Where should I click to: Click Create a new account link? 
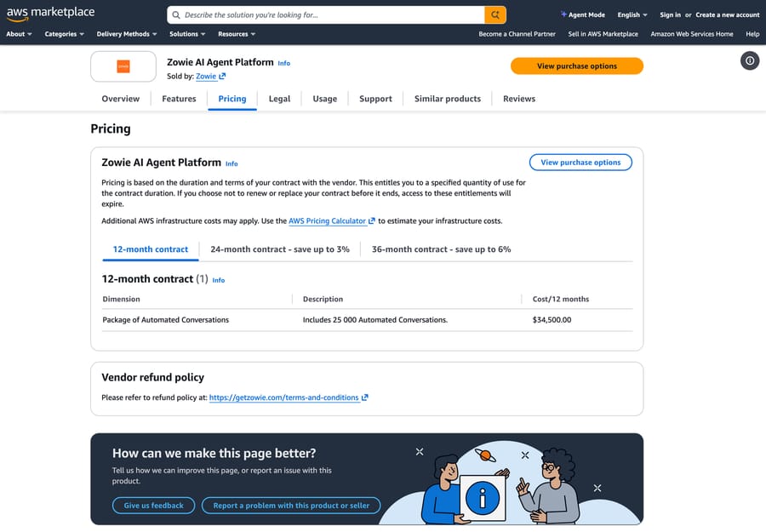click(728, 15)
